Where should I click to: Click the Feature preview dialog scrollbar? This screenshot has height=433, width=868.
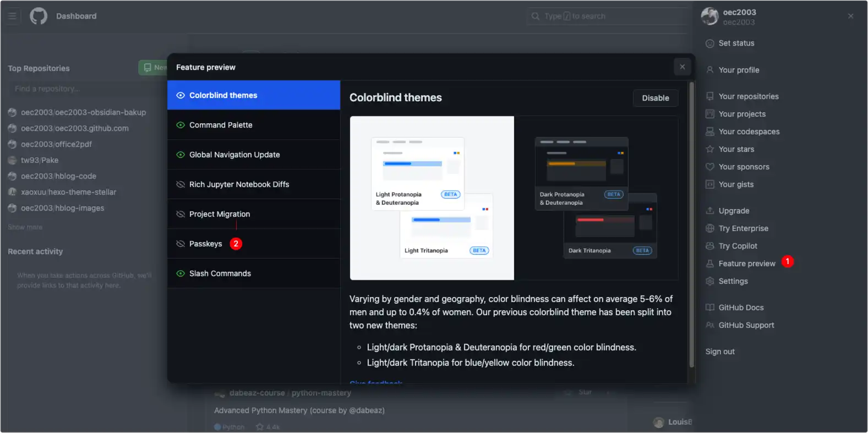click(x=692, y=224)
